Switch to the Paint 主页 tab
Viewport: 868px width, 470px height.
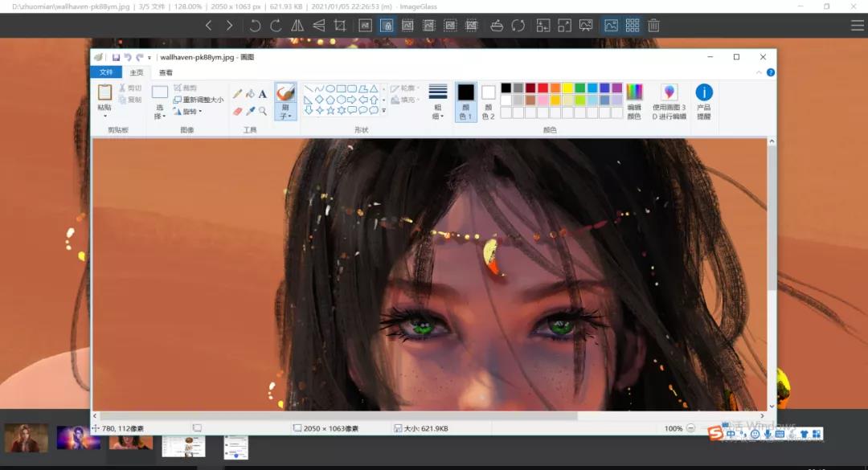pyautogui.click(x=136, y=72)
